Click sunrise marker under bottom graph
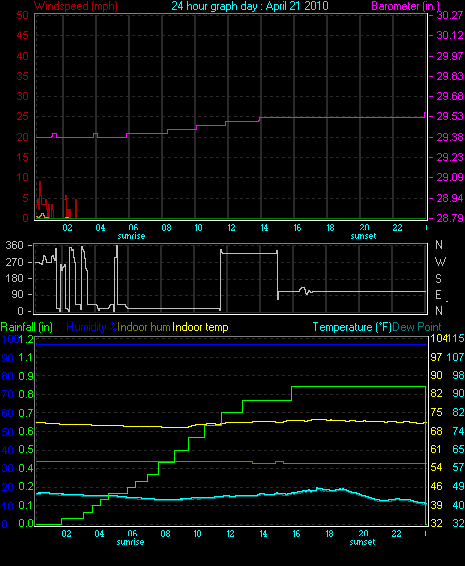The width and height of the screenshot is (465, 566). pyautogui.click(x=130, y=542)
